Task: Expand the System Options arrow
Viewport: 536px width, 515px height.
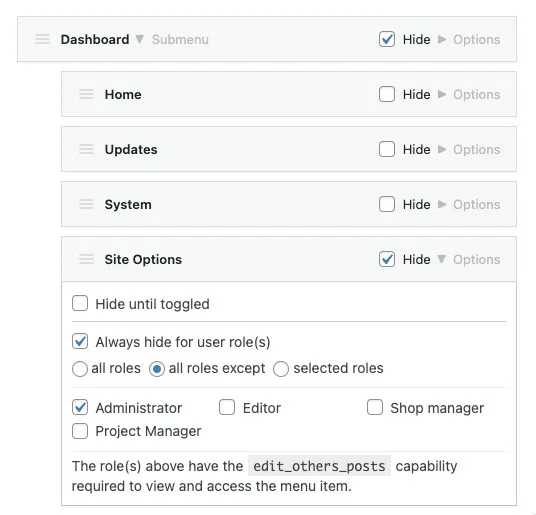Action: click(x=442, y=204)
